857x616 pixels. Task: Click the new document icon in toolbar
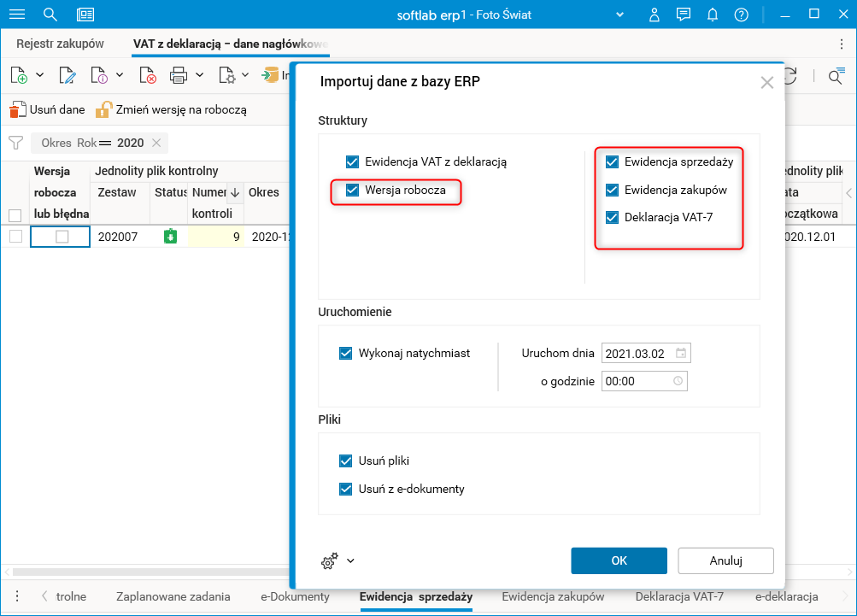click(x=19, y=75)
